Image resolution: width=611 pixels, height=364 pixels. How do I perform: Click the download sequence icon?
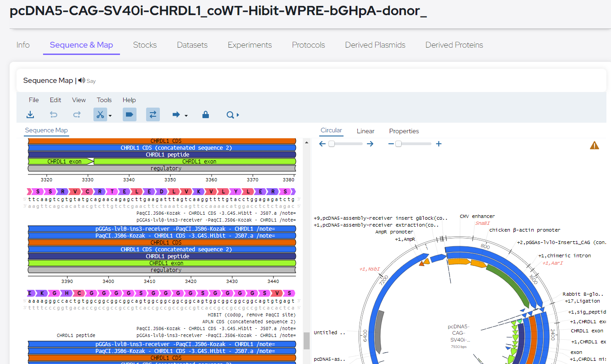[30, 115]
